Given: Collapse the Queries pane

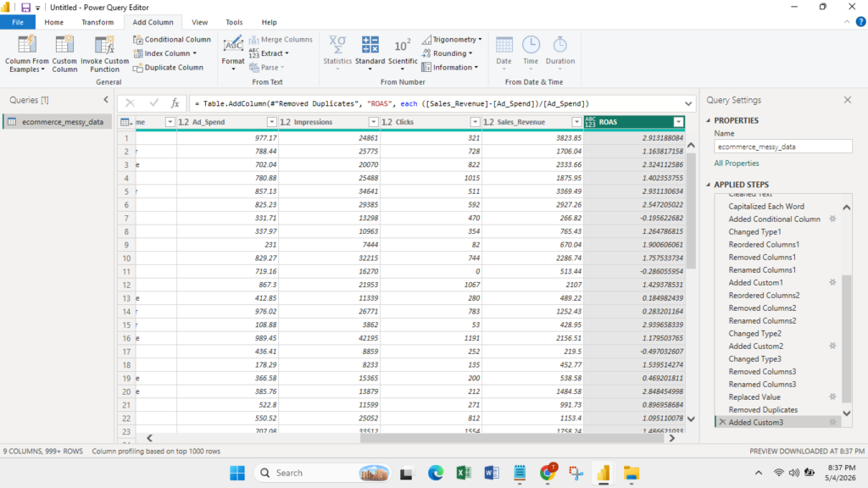Looking at the screenshot, I should pos(106,100).
